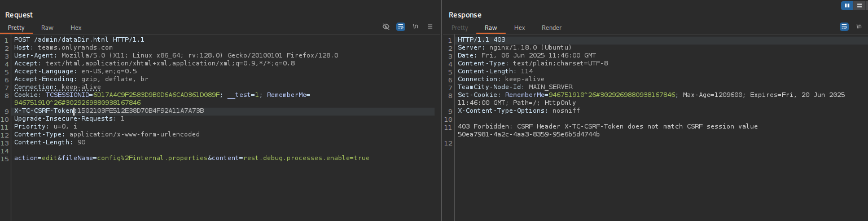Click the Priority: u=0, i header
The height and width of the screenshot is (221, 868).
46,126
